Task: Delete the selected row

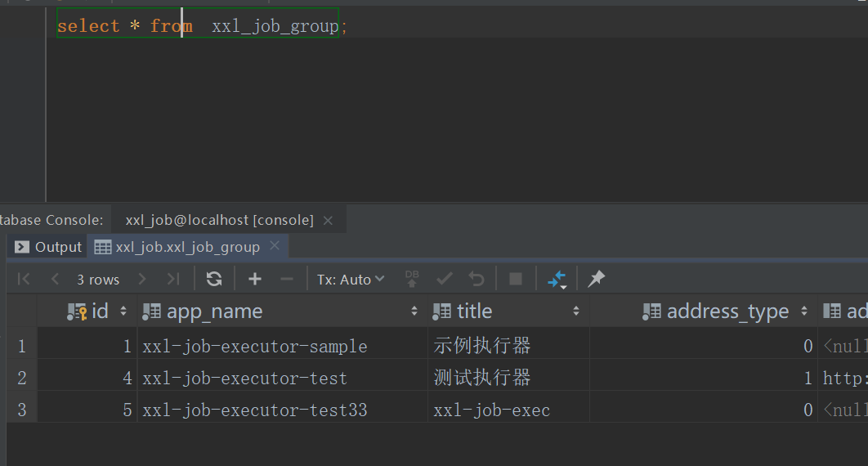Action: 287,279
